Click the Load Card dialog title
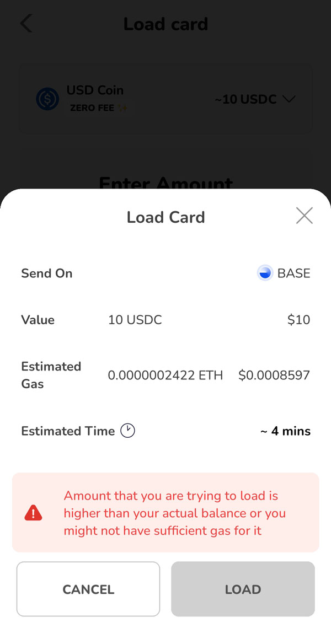 pos(165,217)
